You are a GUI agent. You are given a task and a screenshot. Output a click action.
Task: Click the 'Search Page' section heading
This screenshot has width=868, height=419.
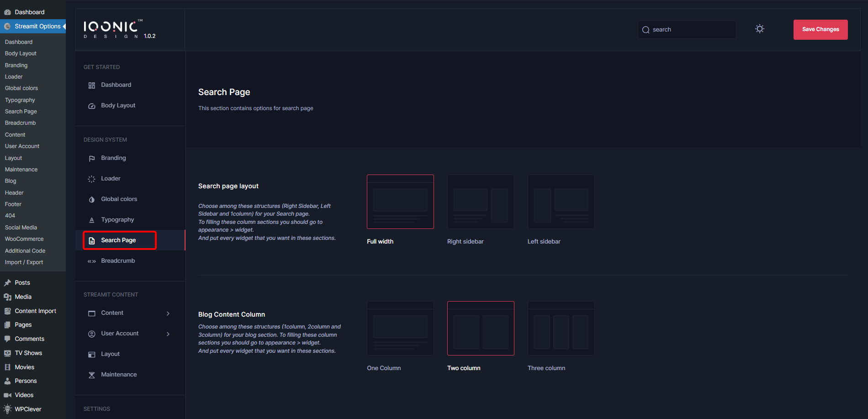coord(224,92)
